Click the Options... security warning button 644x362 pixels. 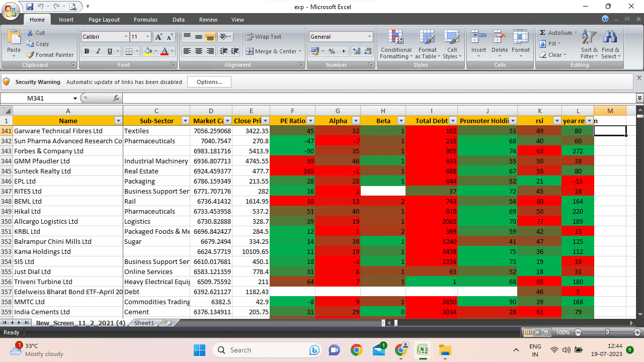click(x=209, y=82)
